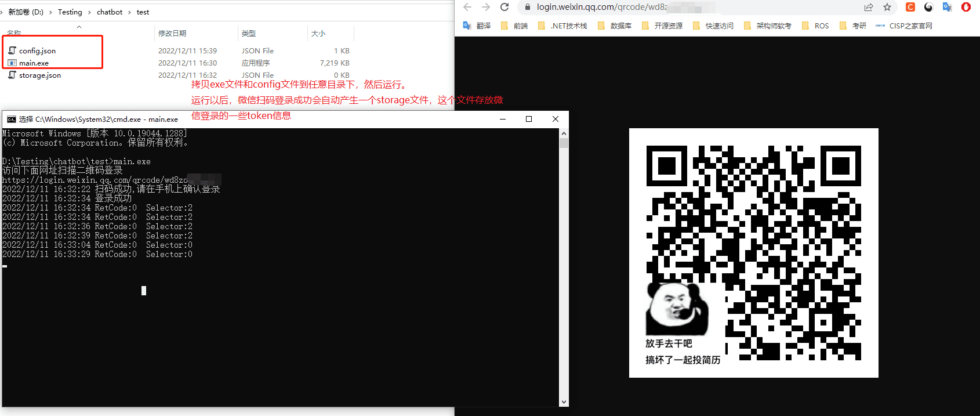Viewport: 980px width, 416px height.
Task: Select config.json in the file list
Action: click(37, 51)
